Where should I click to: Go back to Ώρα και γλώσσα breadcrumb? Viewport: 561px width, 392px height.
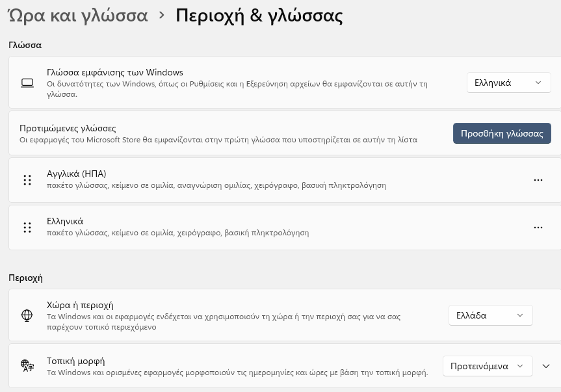point(77,15)
